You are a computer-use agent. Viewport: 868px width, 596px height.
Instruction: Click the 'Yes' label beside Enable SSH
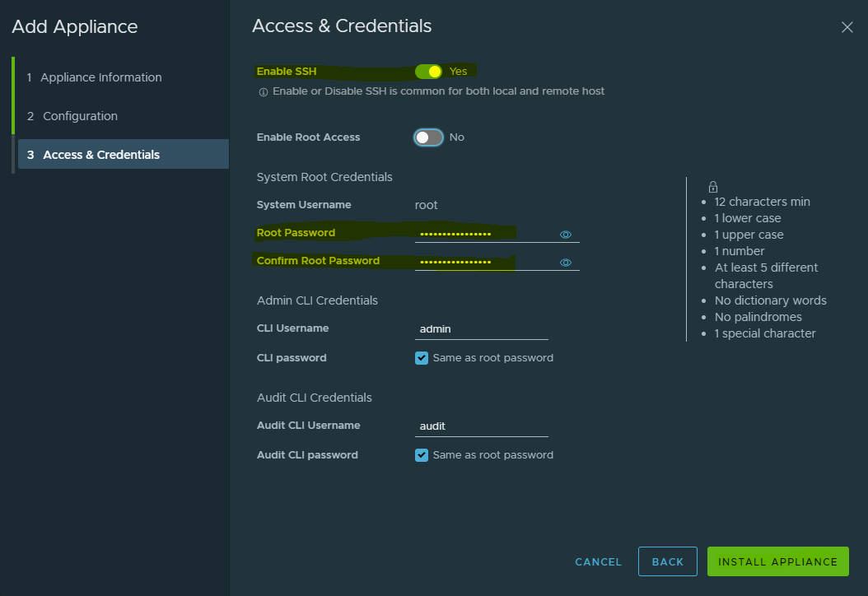coord(459,72)
